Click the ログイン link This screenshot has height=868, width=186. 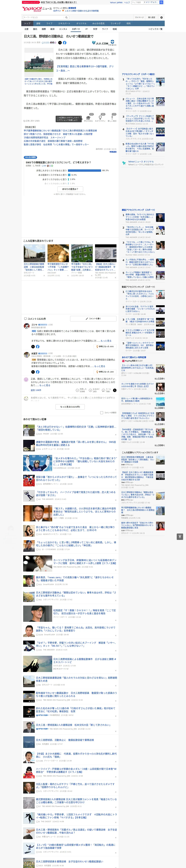pos(57,11)
